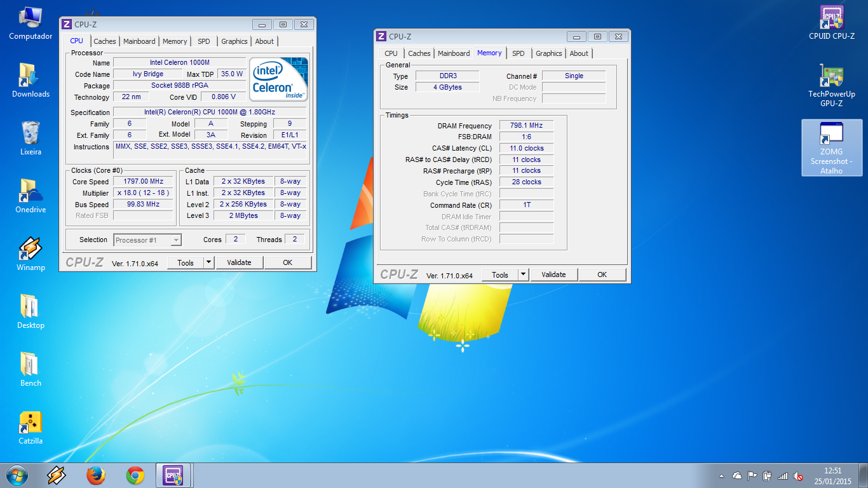Click the x 18.0 multiplier value
Viewport: 868px width, 488px height.
pyautogui.click(x=144, y=193)
